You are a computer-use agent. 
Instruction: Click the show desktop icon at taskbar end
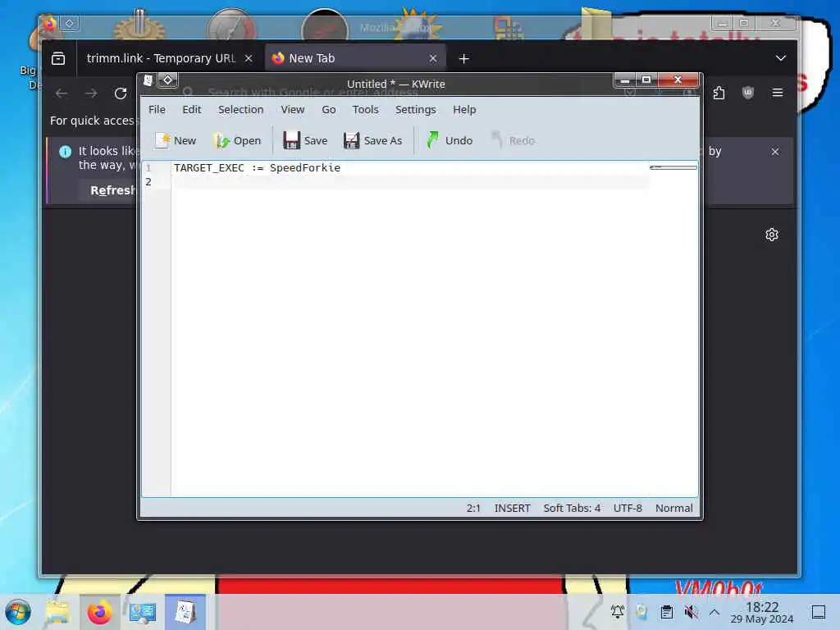[818, 611]
